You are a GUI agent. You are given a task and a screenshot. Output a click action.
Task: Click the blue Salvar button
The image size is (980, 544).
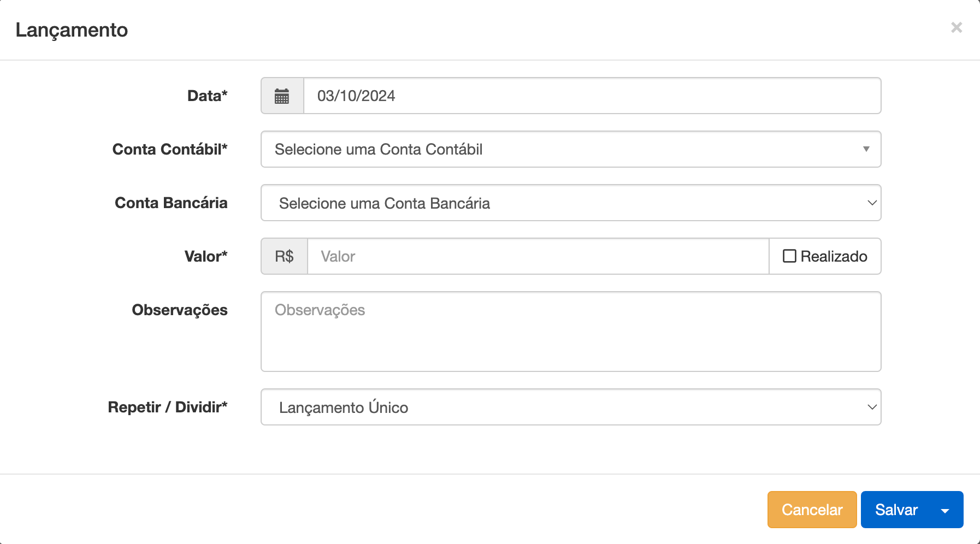896,510
